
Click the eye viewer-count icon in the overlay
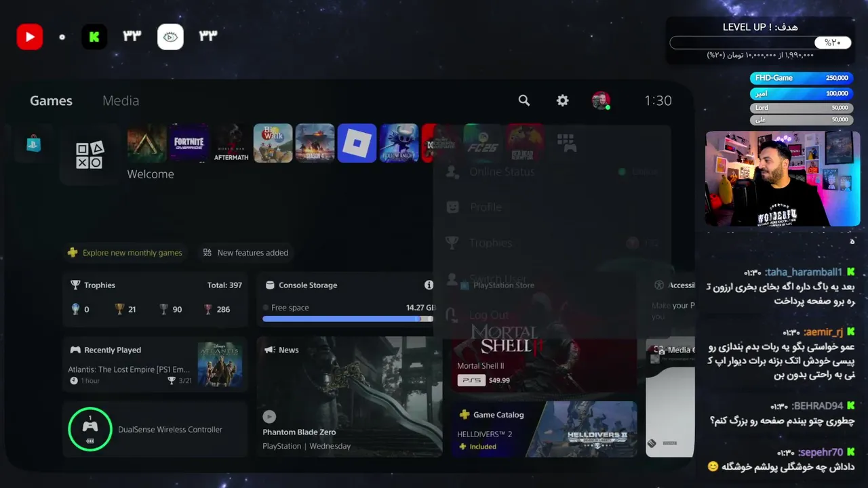(x=170, y=37)
